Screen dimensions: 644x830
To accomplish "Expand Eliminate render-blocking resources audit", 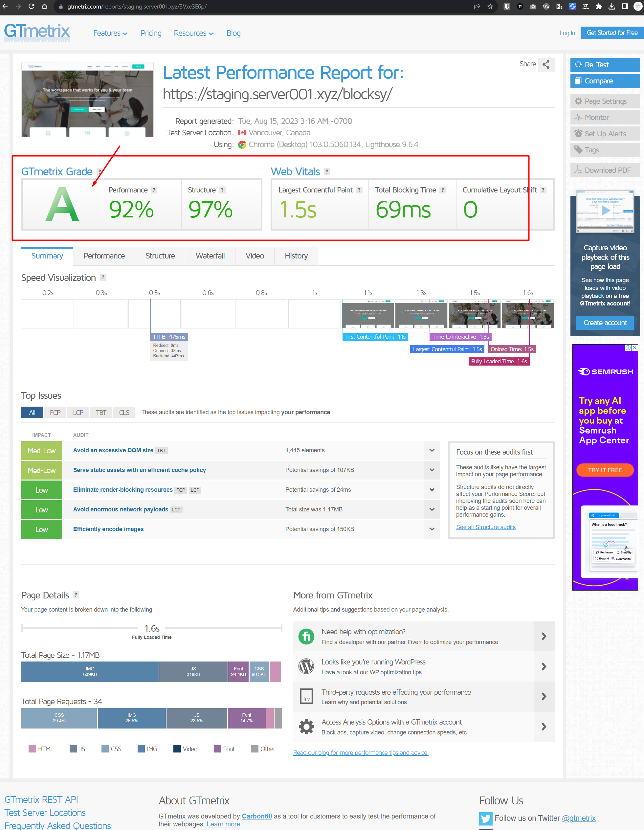I will [432, 490].
